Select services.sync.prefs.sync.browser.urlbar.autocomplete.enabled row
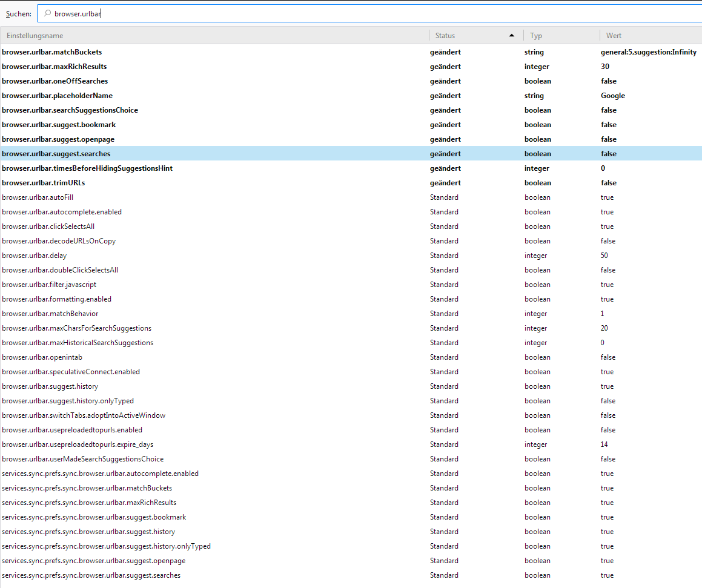Viewport: 702px width, 588px height. point(351,474)
